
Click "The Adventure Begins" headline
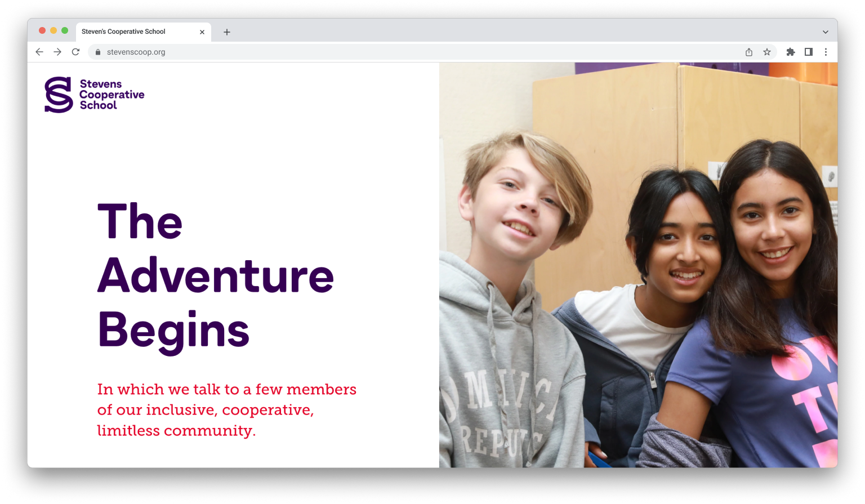coord(216,276)
